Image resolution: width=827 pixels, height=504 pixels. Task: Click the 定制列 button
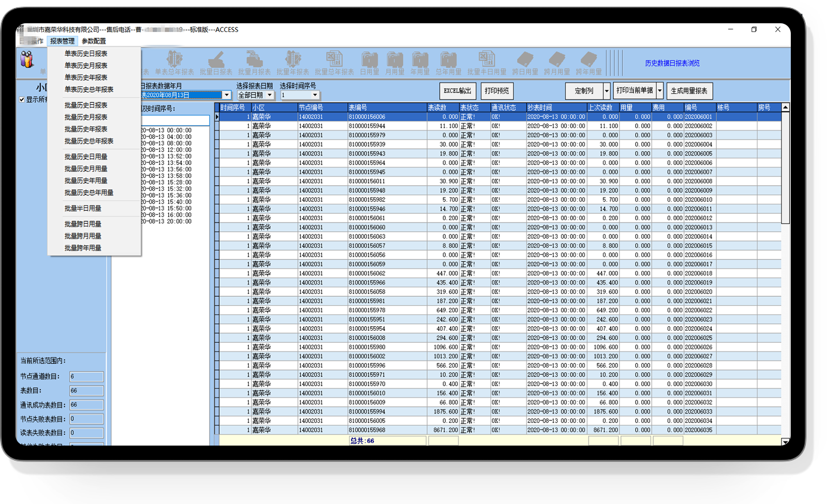pos(584,91)
